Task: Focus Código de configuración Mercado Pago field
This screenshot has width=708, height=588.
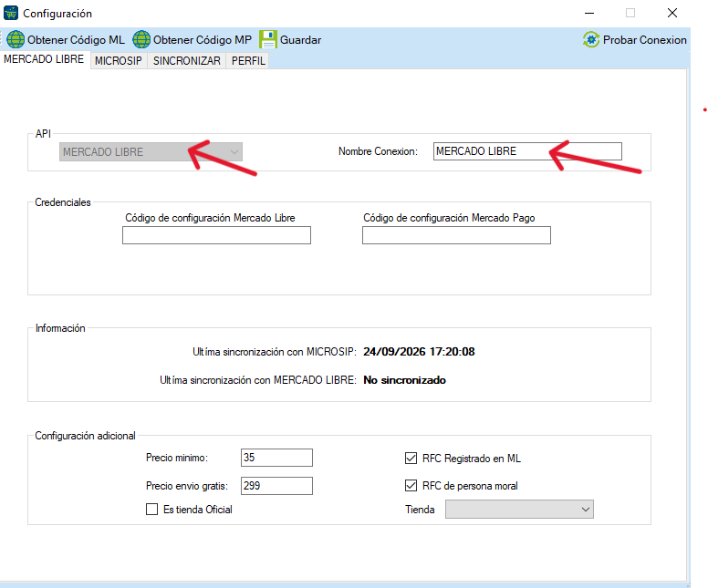Action: click(x=456, y=235)
